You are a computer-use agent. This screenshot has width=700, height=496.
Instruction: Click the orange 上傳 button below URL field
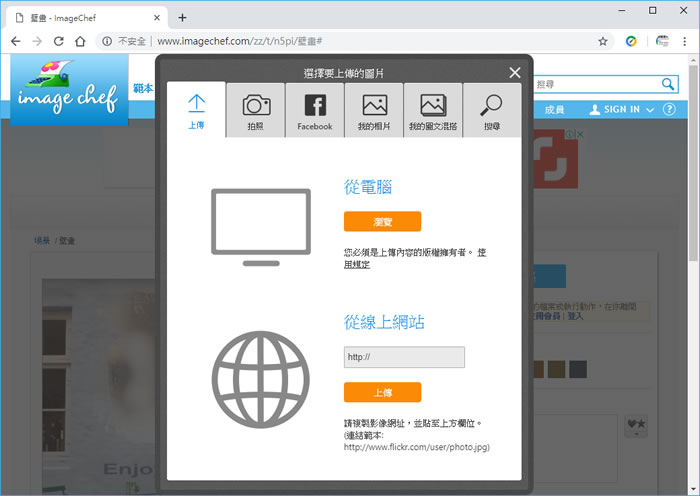point(382,392)
